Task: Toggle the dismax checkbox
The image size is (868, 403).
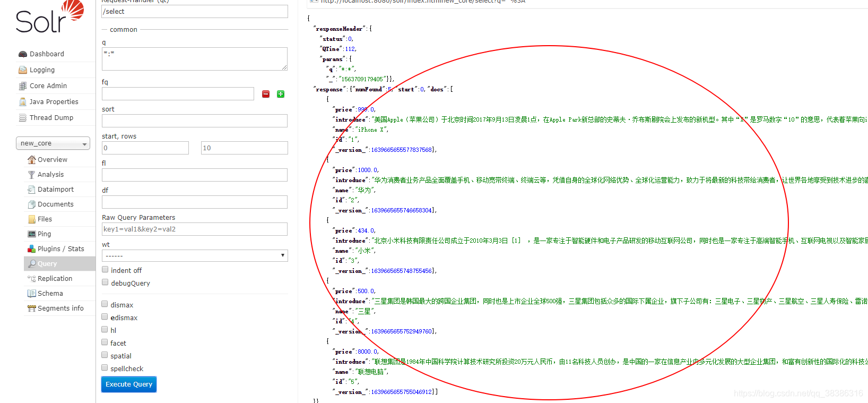Action: [x=105, y=304]
